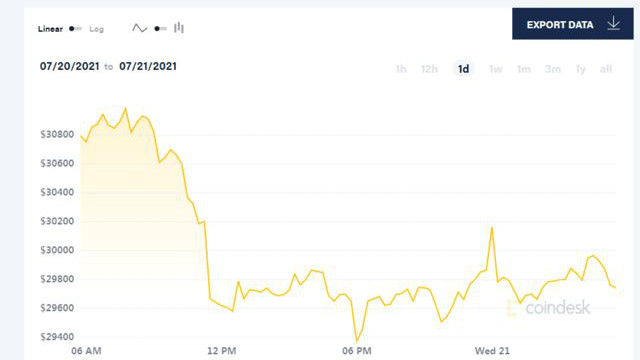Show the all-time price range

[606, 69]
